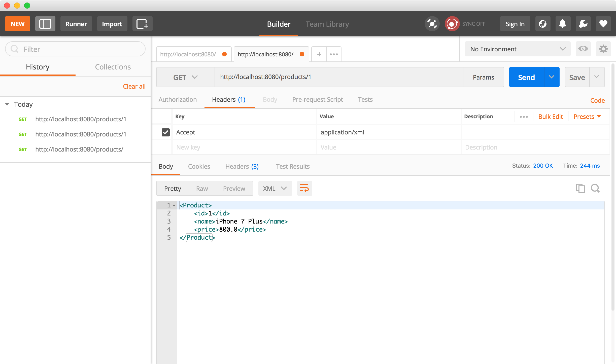This screenshot has width=616, height=364.
Task: Click the vertical scrollbar on right
Action: tap(613, 187)
